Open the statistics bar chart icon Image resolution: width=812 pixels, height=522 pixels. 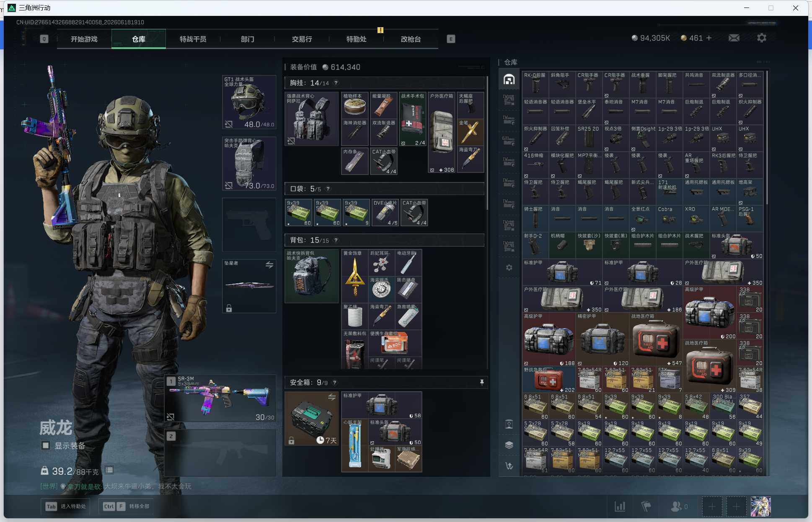[620, 507]
